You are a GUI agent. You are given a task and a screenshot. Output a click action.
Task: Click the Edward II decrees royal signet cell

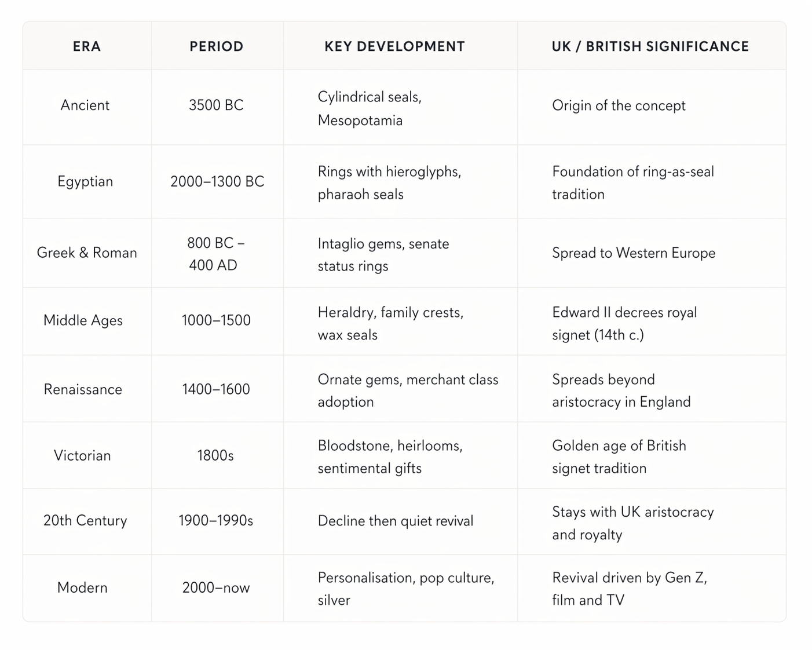point(624,323)
